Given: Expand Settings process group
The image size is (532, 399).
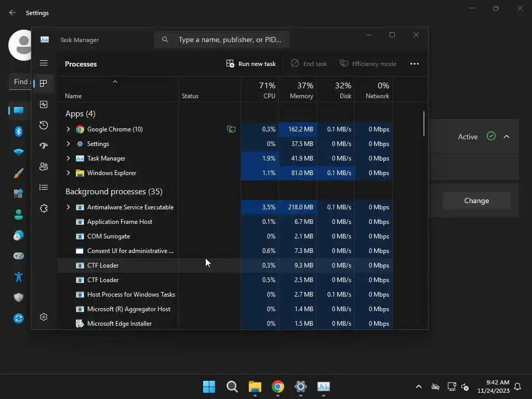Looking at the screenshot, I should 68,144.
